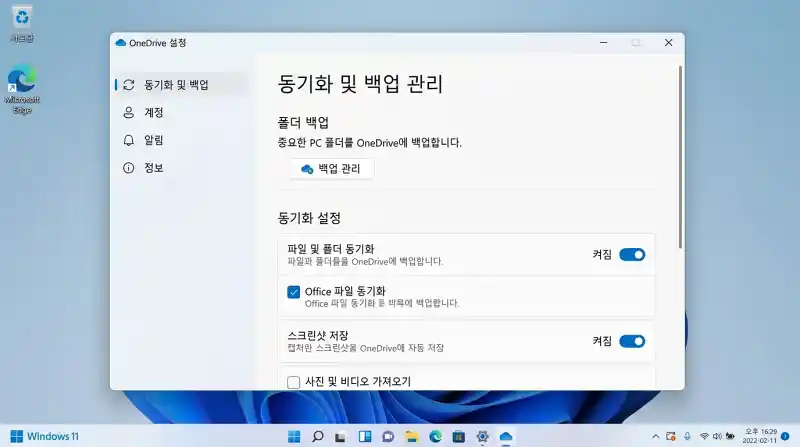
Task: Open the Windows Start menu
Action: (294, 436)
